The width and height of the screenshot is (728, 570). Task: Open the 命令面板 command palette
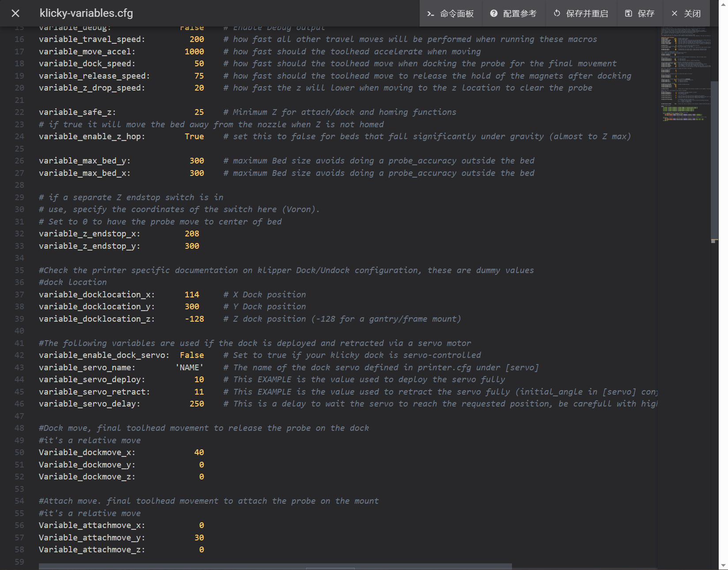coord(451,14)
